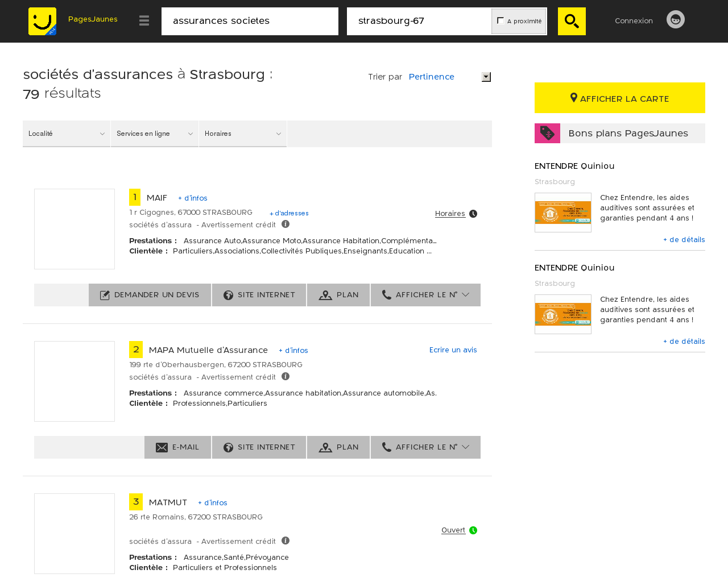This screenshot has width=728, height=582.
Task: Click the MAIF listing title
Action: click(x=157, y=198)
